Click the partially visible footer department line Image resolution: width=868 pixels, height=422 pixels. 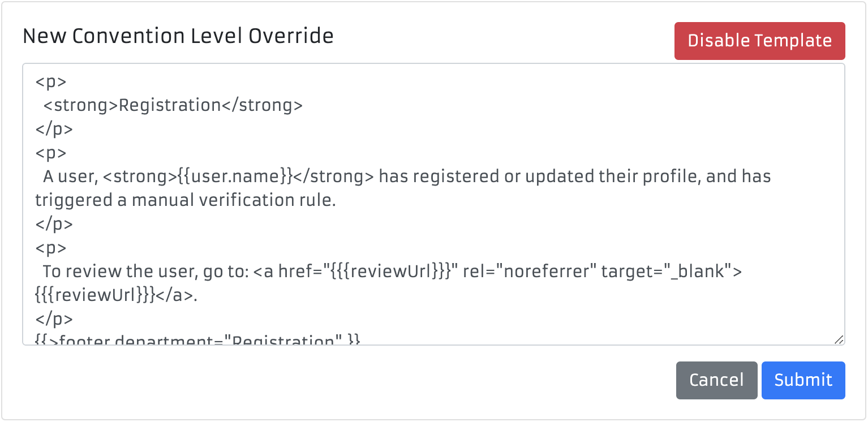point(198,340)
